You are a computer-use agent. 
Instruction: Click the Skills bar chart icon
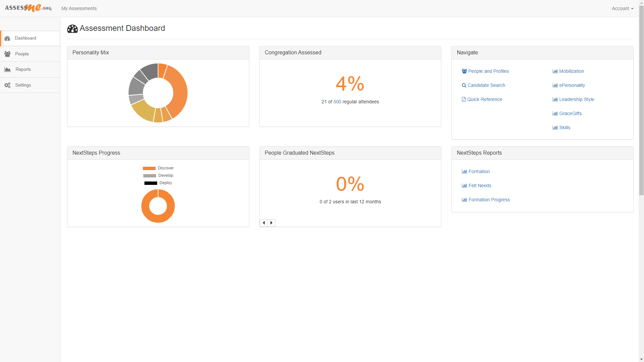(555, 127)
